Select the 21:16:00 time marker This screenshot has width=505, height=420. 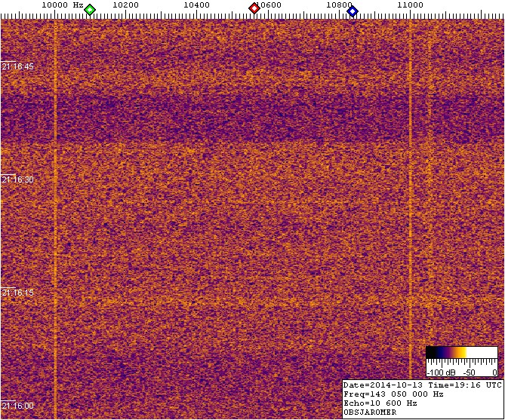pyautogui.click(x=18, y=406)
